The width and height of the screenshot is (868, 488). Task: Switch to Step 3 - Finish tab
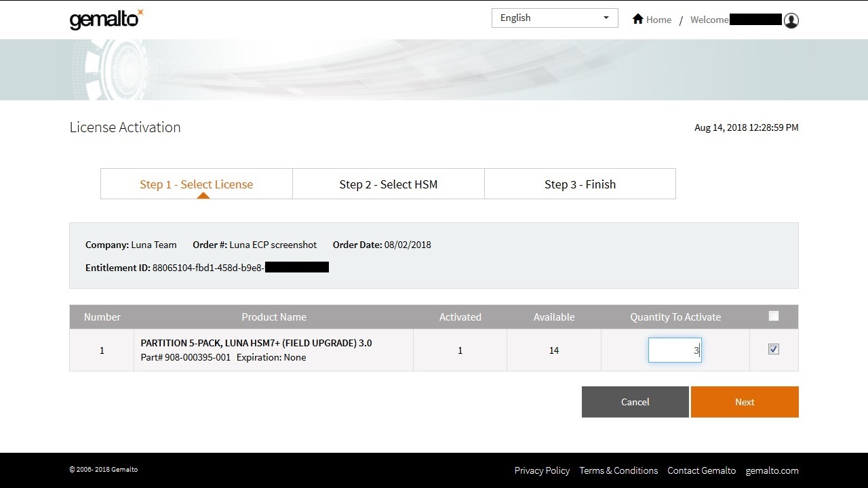[x=580, y=184]
